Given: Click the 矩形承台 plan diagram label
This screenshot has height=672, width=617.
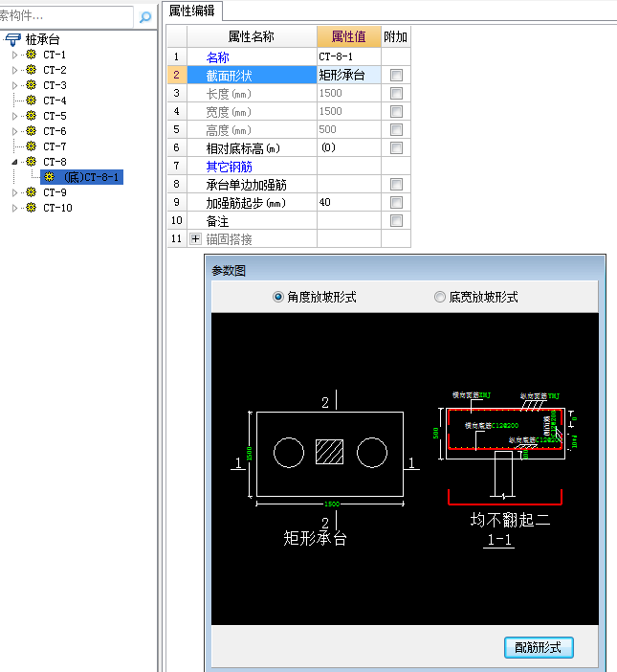Looking at the screenshot, I should point(315,538).
